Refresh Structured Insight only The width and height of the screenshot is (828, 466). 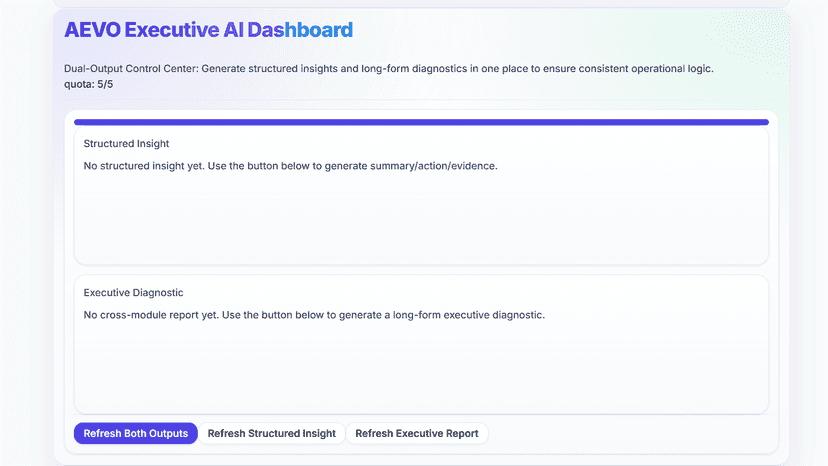click(271, 433)
